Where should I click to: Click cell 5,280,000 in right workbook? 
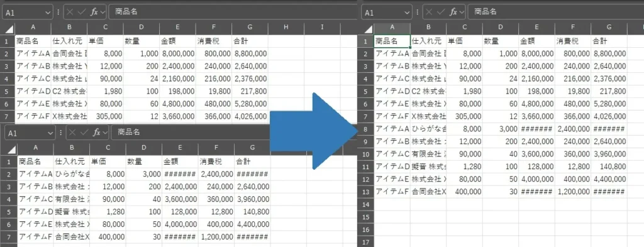pos(609,104)
